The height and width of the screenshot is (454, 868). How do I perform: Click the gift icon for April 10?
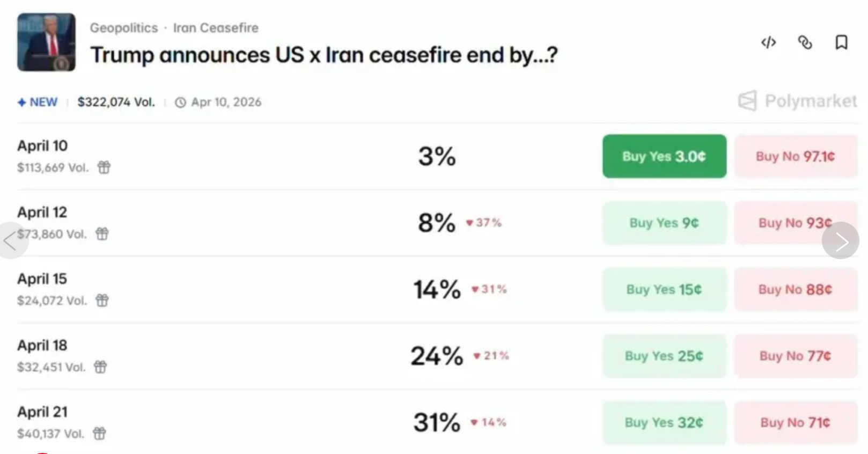click(104, 167)
